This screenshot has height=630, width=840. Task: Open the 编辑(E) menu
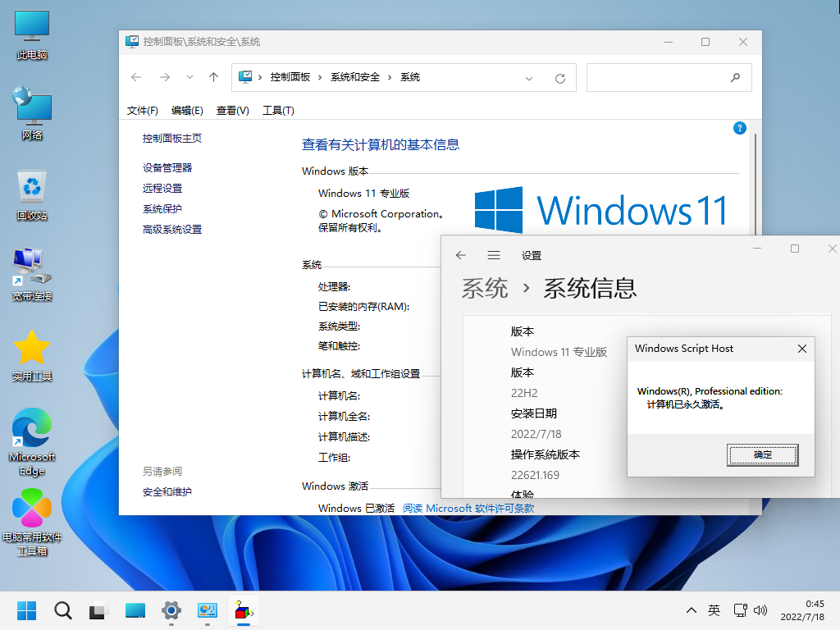click(187, 111)
